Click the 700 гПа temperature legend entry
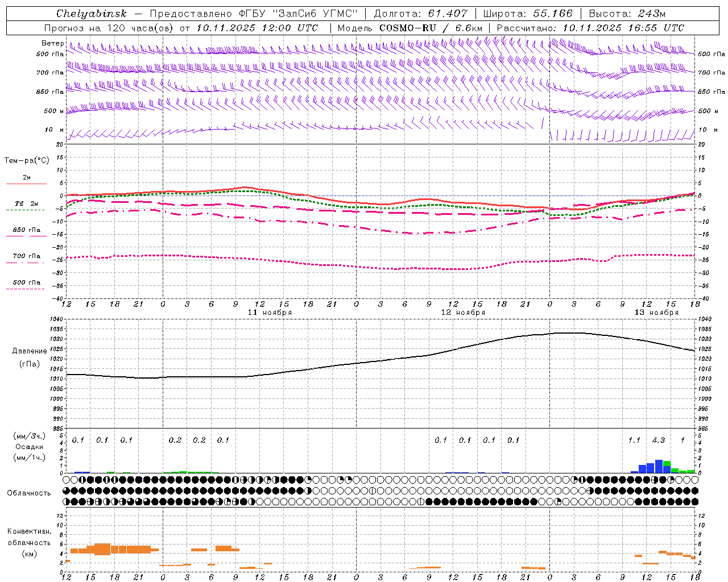This screenshot has width=728, height=582. [26, 256]
